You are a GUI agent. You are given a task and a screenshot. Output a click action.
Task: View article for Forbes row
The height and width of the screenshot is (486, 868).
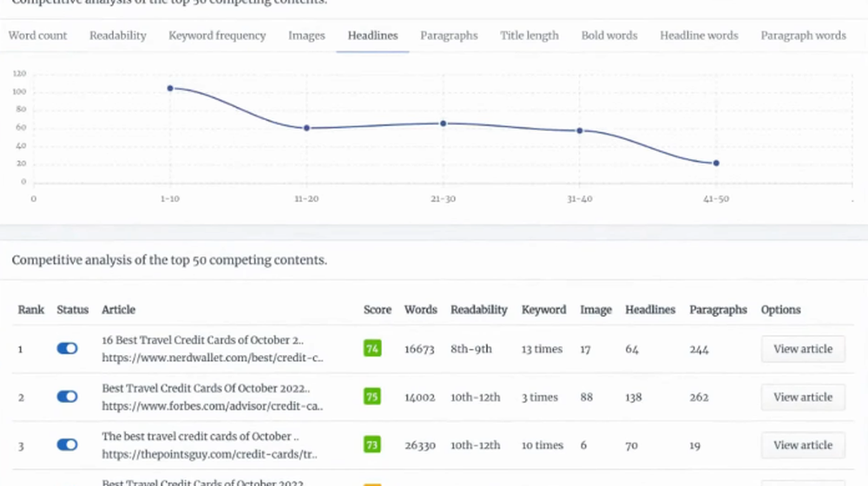803,397
